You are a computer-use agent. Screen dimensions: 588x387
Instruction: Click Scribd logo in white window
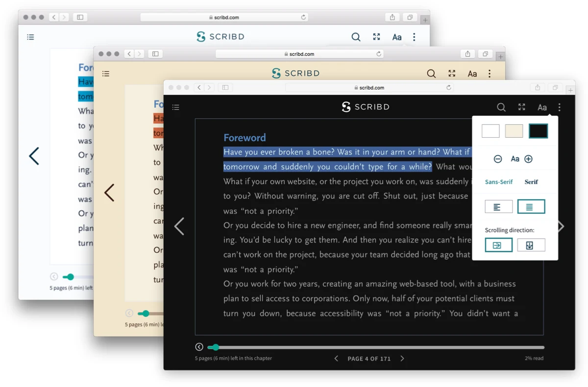(220, 36)
